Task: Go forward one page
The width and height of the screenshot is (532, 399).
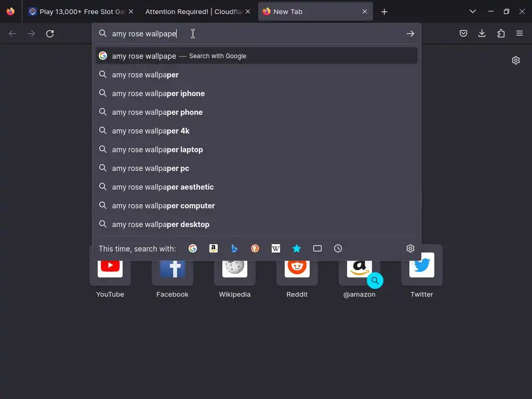Action: click(x=31, y=34)
